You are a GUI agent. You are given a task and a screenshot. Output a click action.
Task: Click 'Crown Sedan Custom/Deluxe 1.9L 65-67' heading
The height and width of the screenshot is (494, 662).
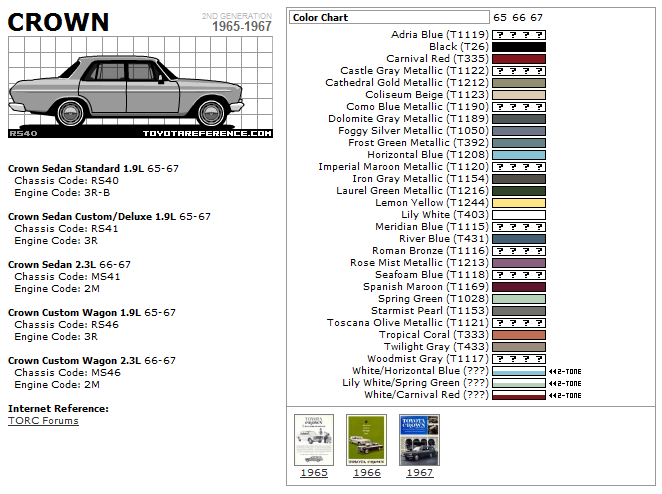109,217
